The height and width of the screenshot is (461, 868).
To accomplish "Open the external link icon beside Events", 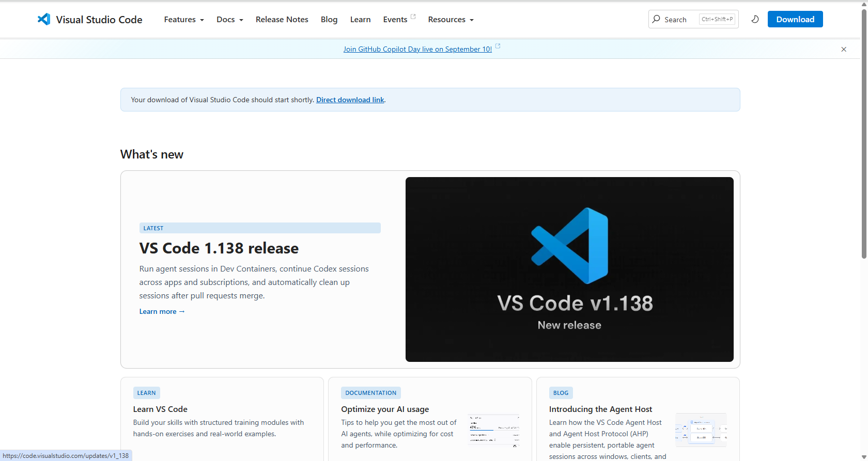I will pos(413,17).
